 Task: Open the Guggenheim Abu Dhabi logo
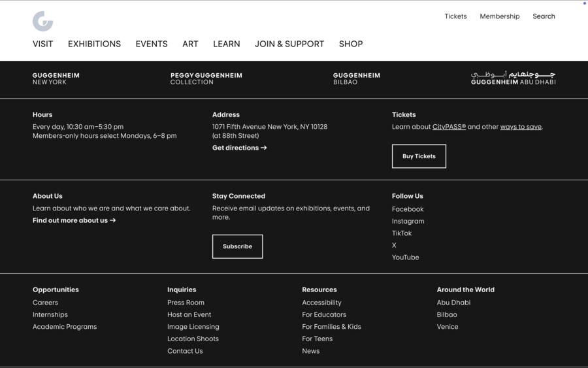[x=513, y=78]
